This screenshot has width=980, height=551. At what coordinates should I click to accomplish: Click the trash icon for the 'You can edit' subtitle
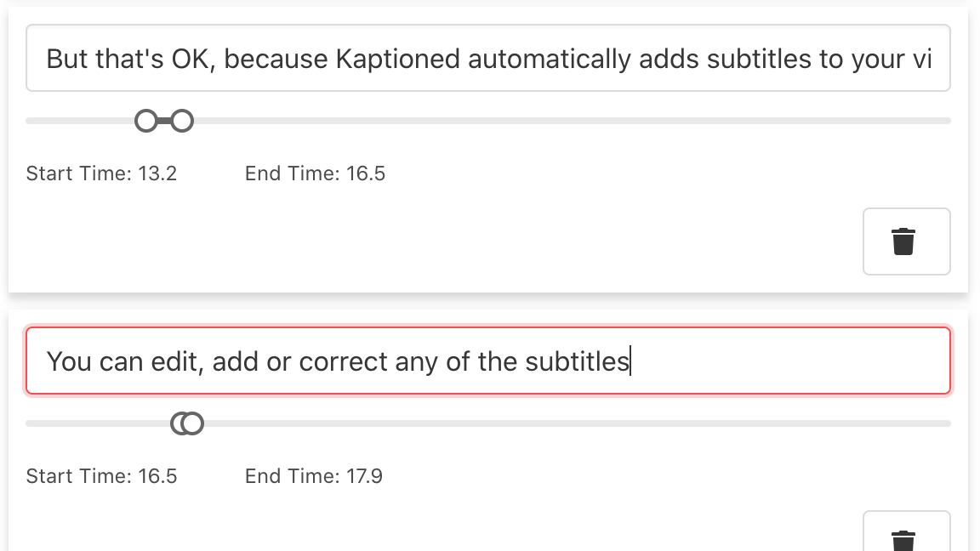(x=906, y=532)
